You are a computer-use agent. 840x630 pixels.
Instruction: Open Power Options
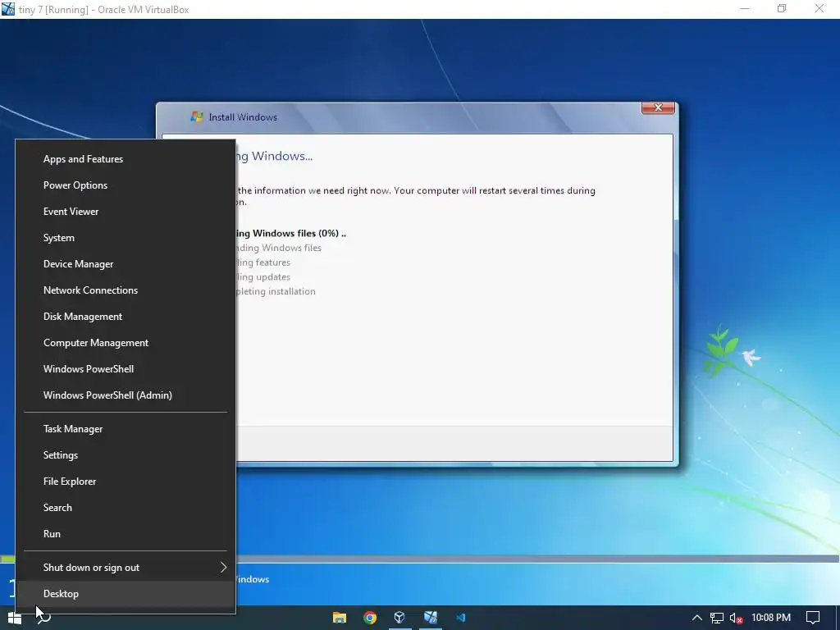(126, 185)
